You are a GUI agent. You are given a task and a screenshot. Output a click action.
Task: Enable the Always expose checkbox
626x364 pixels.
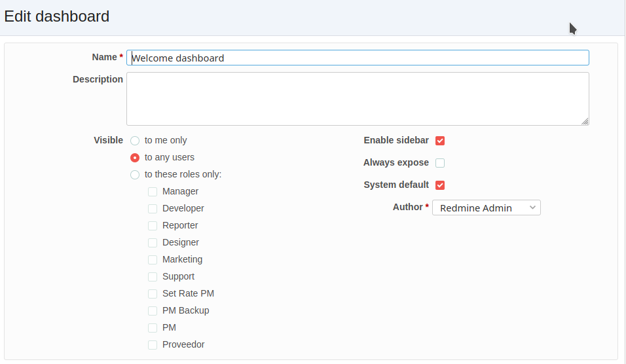pyautogui.click(x=440, y=163)
